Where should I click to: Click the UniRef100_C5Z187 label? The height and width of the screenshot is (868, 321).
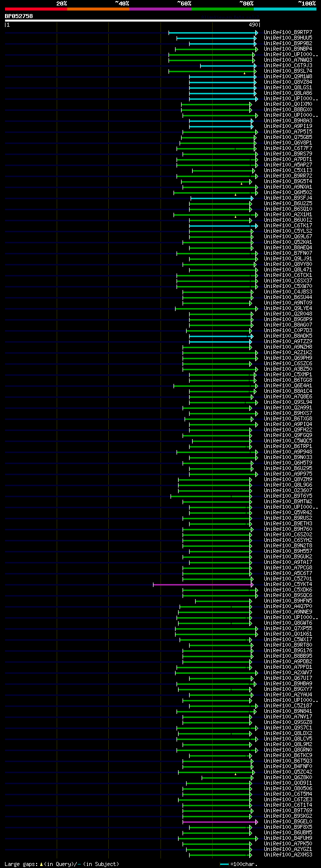coord(288,705)
